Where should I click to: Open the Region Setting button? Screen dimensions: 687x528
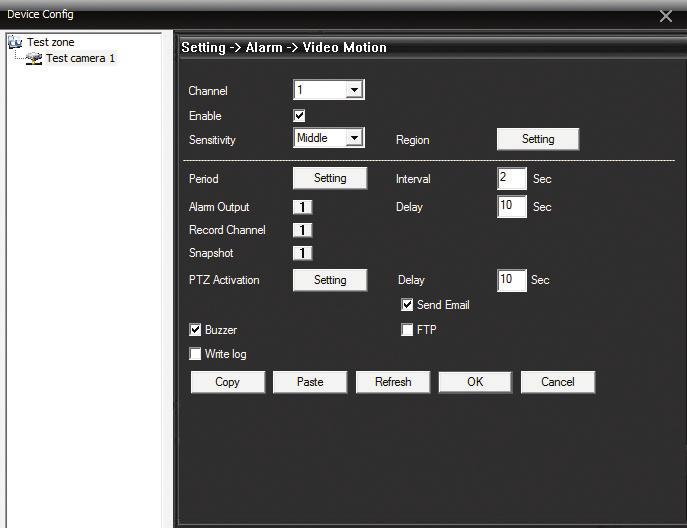coord(538,139)
